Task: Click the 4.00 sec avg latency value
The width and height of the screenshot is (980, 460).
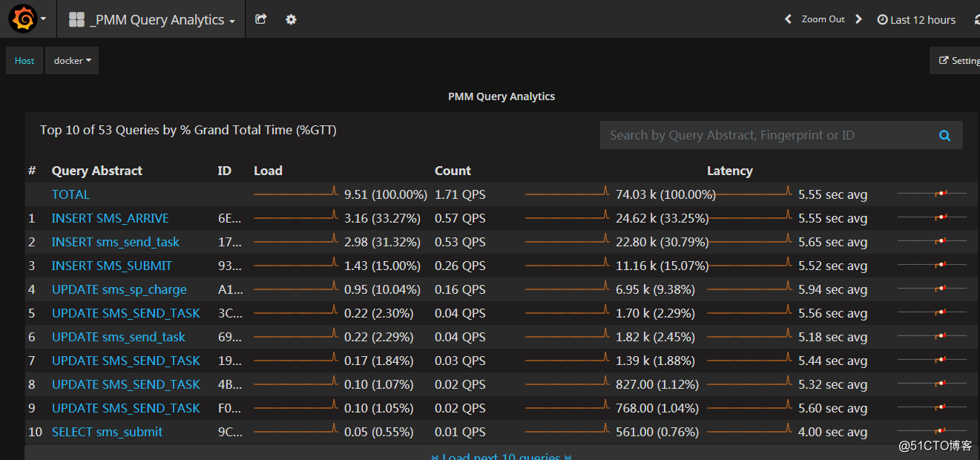Action: (x=832, y=432)
